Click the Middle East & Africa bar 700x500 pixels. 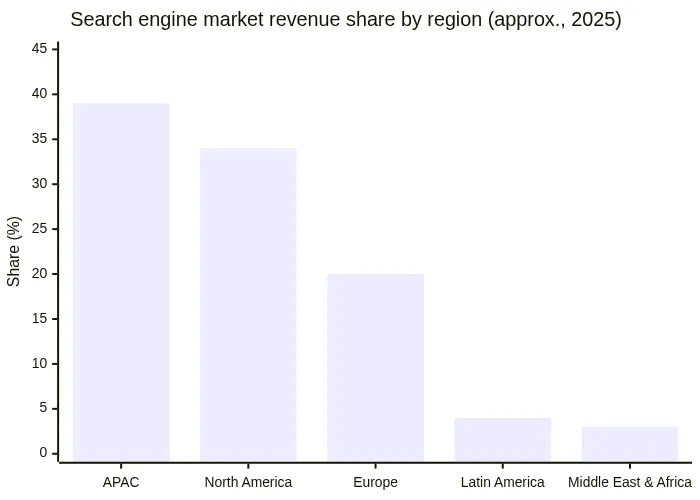point(630,445)
